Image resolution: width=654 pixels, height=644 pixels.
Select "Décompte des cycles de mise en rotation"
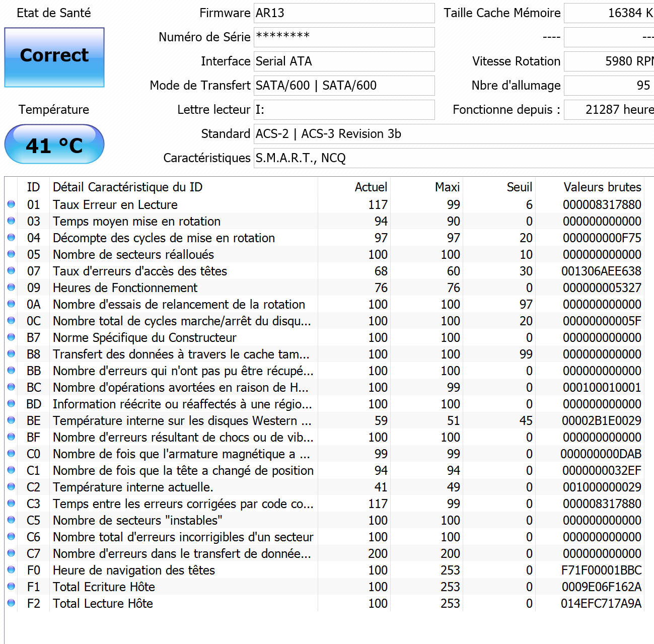(x=325, y=238)
